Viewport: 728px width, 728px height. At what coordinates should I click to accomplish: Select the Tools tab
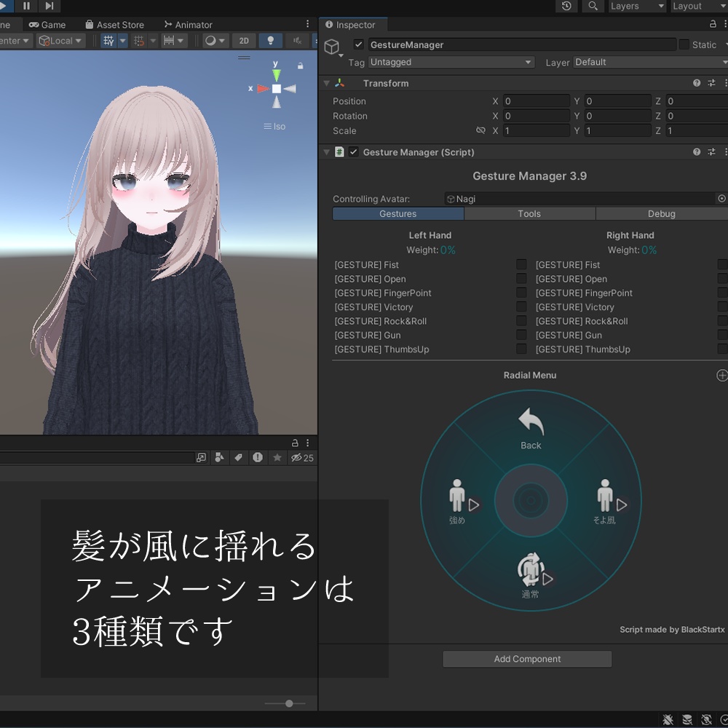529,213
